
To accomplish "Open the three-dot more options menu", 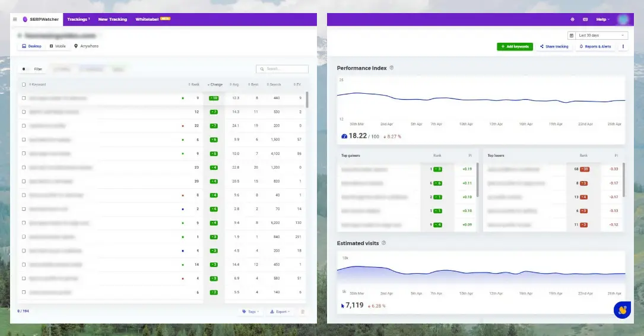I will tap(623, 46).
